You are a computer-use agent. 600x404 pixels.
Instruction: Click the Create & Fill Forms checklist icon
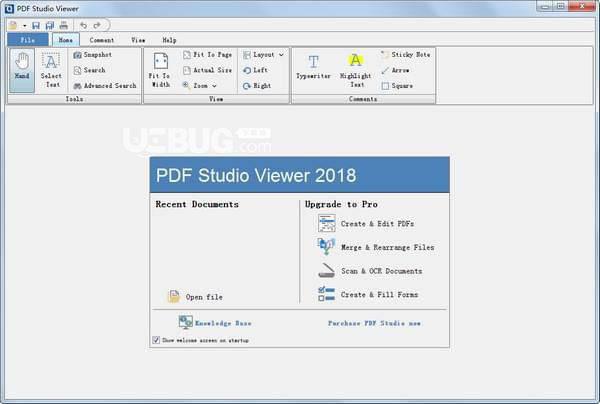pyautogui.click(x=326, y=294)
